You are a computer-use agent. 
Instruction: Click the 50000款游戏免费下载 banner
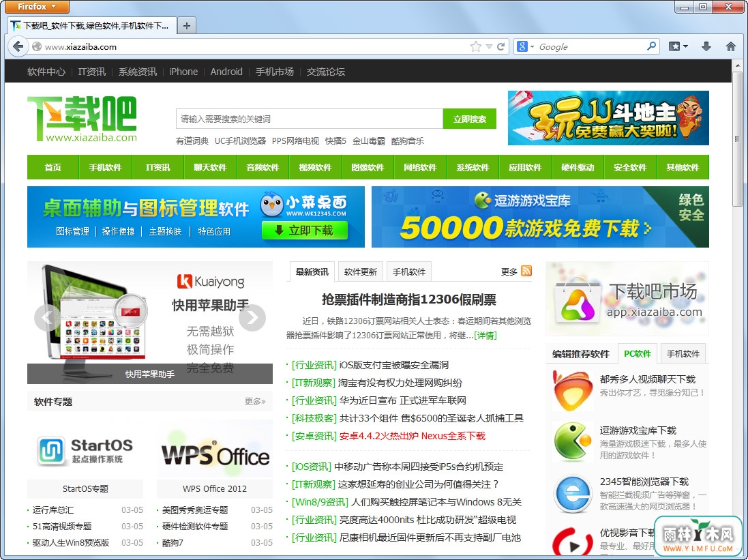(x=540, y=217)
